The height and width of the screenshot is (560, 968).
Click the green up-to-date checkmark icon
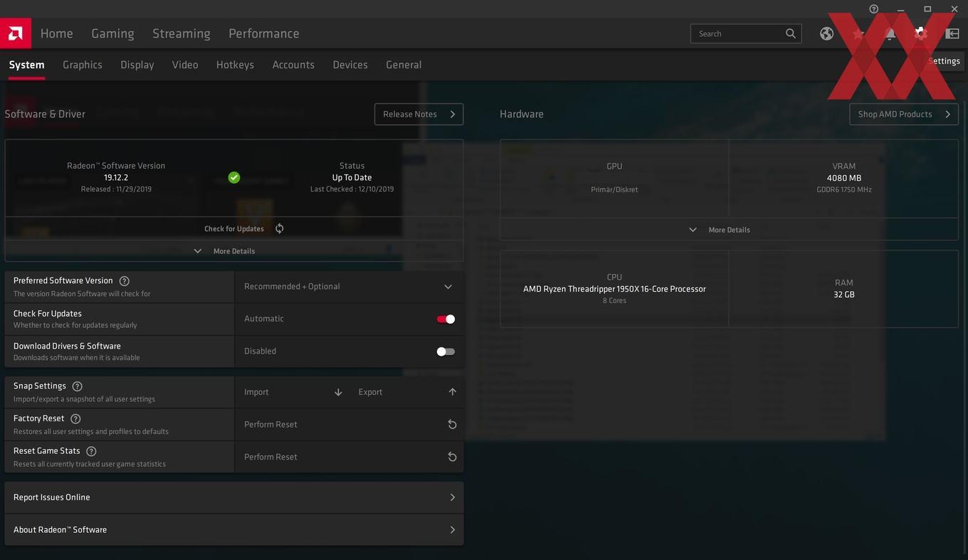point(234,177)
